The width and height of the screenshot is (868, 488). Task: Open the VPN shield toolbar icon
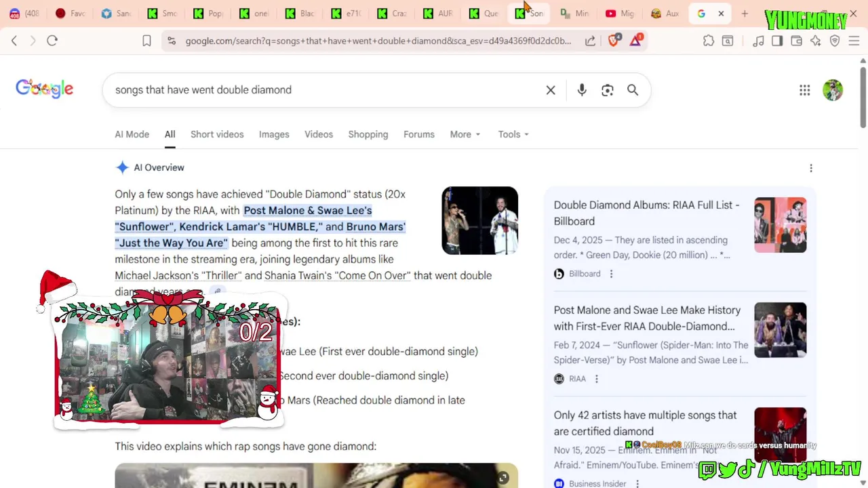pos(835,41)
